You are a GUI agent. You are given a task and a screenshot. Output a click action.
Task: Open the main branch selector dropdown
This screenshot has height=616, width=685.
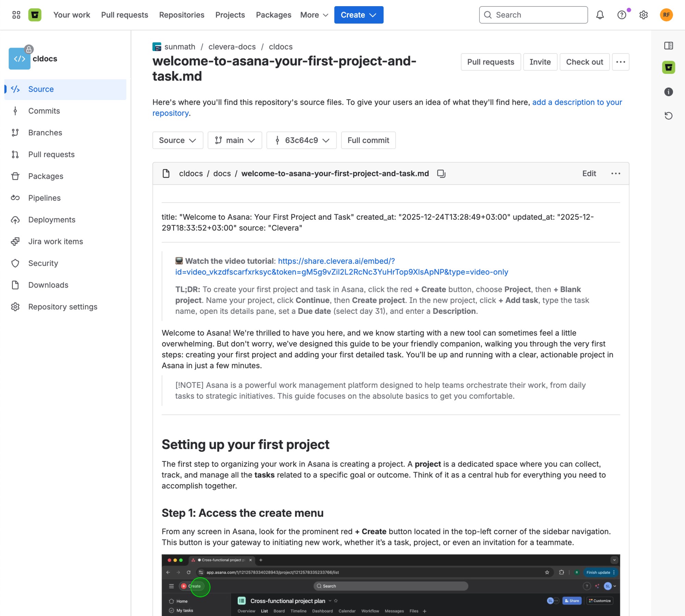(x=235, y=140)
